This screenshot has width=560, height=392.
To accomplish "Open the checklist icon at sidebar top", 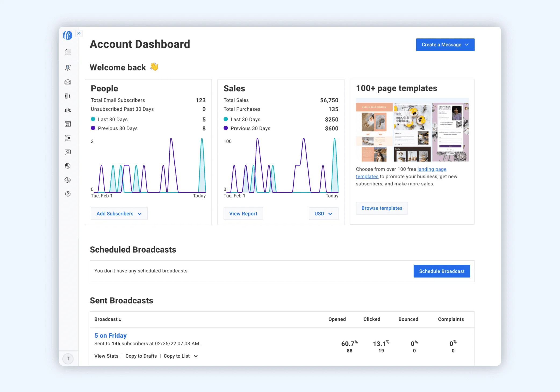I will (68, 52).
